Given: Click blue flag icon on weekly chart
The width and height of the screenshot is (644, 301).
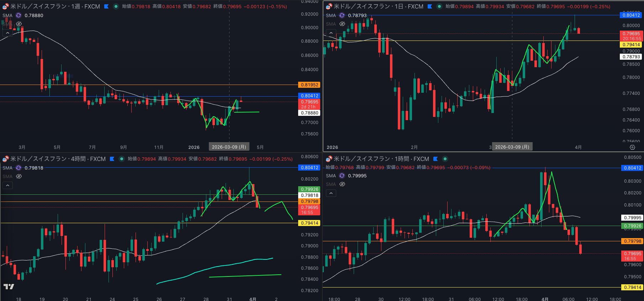Looking at the screenshot, I should [106, 6].
